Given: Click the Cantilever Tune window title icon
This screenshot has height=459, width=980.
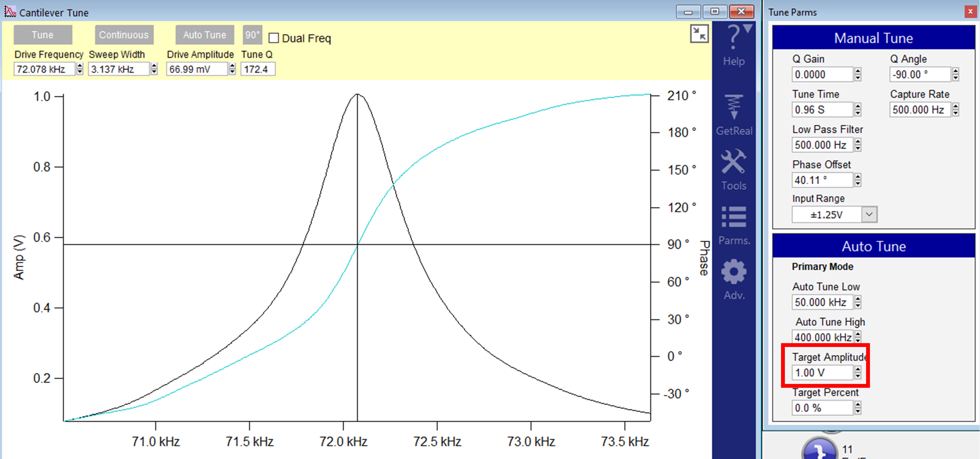Looking at the screenshot, I should (x=10, y=12).
